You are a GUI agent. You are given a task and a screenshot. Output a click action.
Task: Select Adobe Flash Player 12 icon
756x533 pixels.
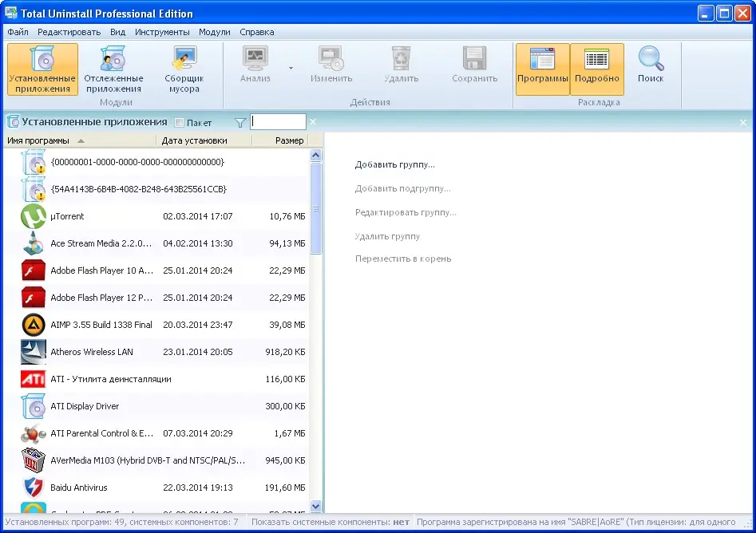34,298
